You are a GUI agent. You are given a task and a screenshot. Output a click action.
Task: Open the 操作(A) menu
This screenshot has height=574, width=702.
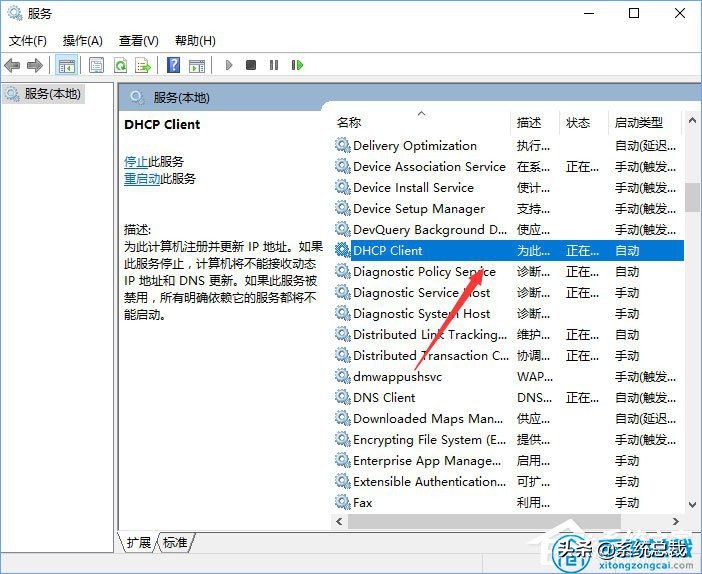pos(83,41)
